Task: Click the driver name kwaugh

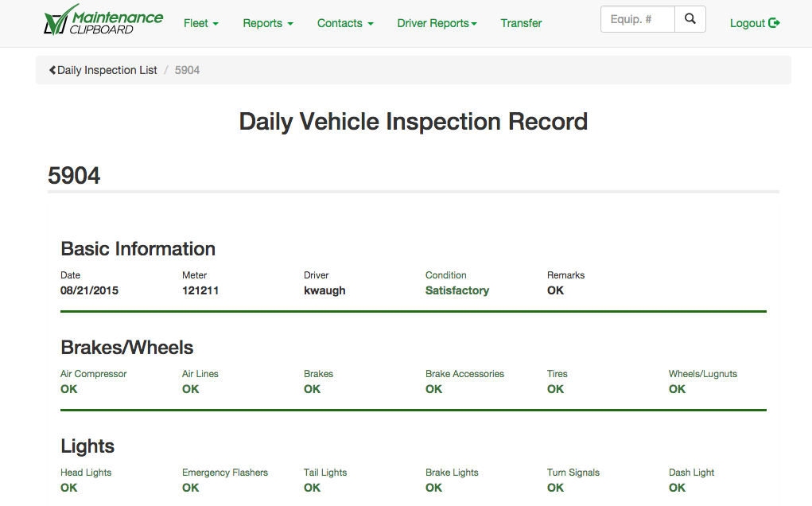Action: pos(324,290)
